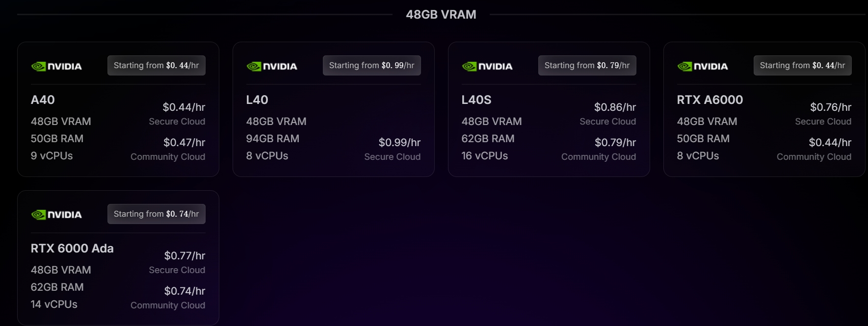Click the RTX 6000 Ada 'Starting from $0.74/hr' badge
Viewport: 868px width, 326px height.
(157, 214)
